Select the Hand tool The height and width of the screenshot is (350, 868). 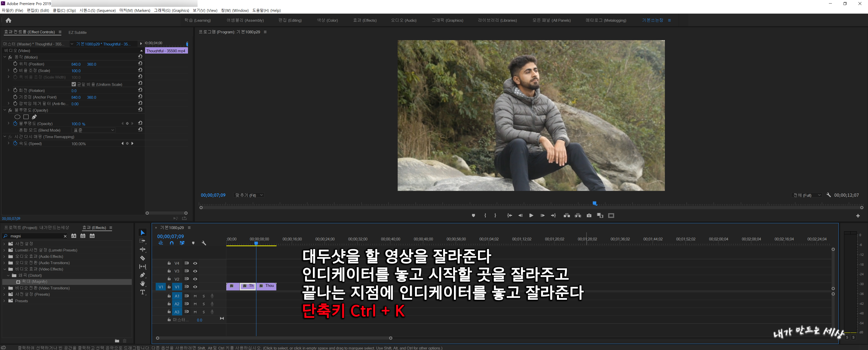[x=143, y=284]
